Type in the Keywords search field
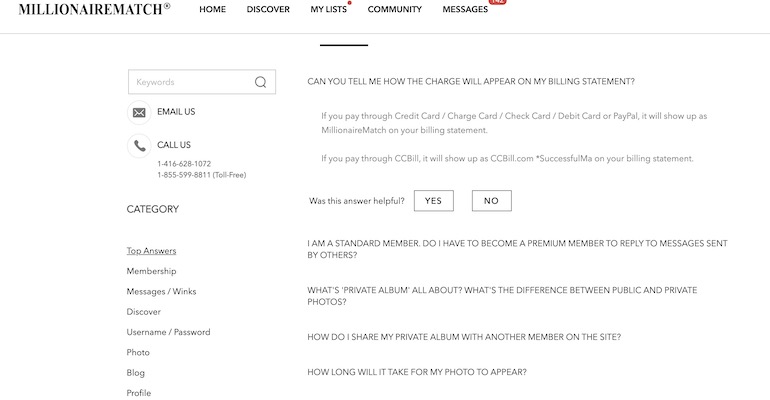This screenshot has height=400, width=770. point(190,82)
